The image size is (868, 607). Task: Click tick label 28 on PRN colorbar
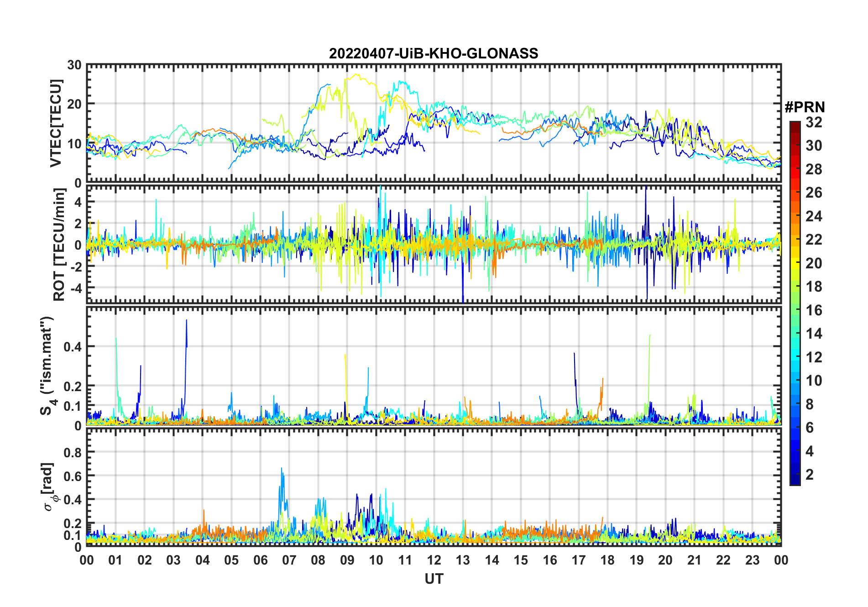pyautogui.click(x=814, y=169)
